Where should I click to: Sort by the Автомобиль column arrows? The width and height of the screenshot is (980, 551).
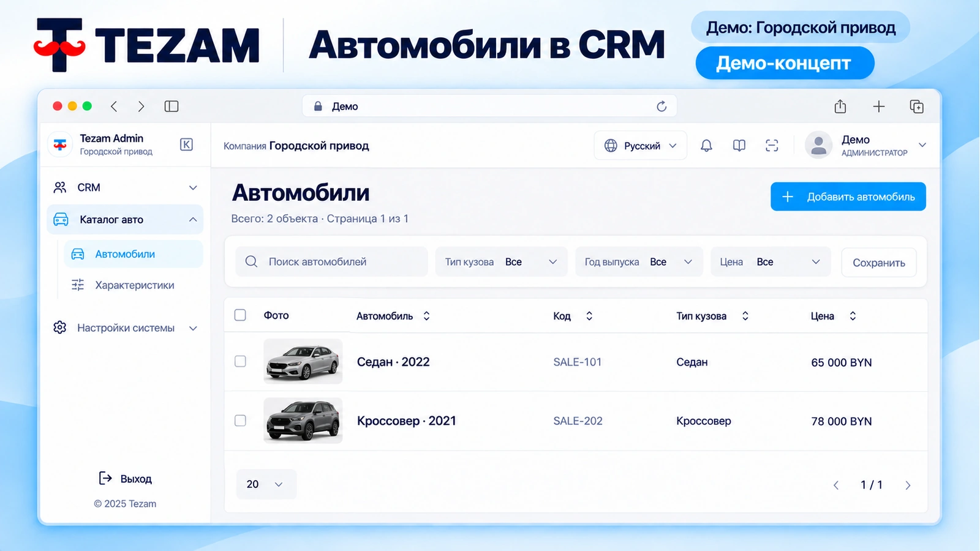(x=427, y=316)
